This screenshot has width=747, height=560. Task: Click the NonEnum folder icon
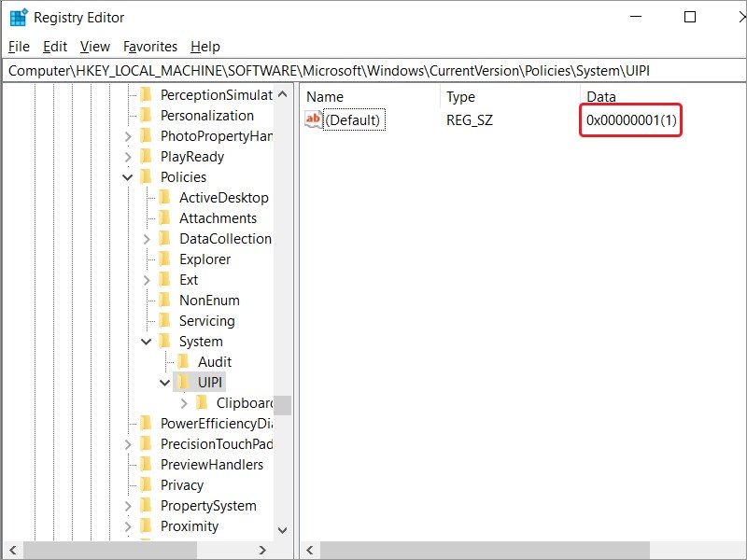click(165, 300)
